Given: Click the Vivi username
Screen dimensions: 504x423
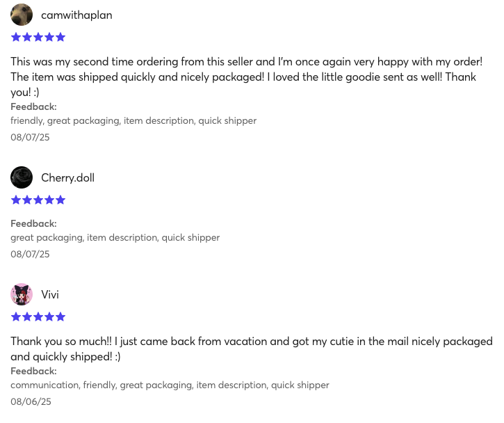Looking at the screenshot, I should coord(50,294).
